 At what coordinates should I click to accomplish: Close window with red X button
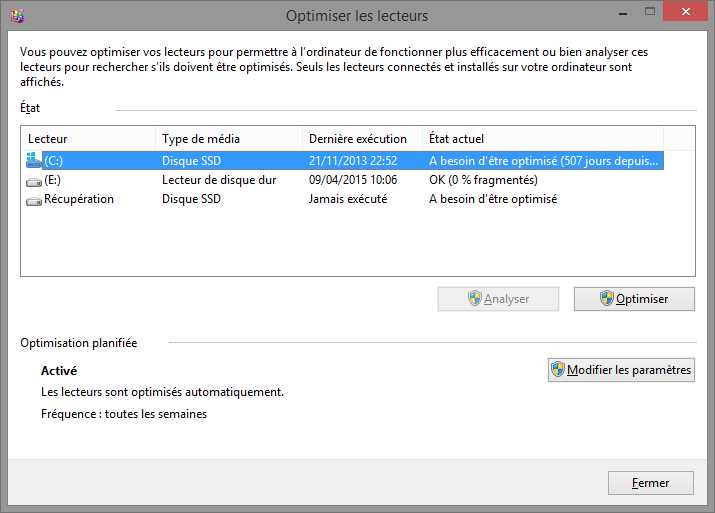click(x=685, y=12)
